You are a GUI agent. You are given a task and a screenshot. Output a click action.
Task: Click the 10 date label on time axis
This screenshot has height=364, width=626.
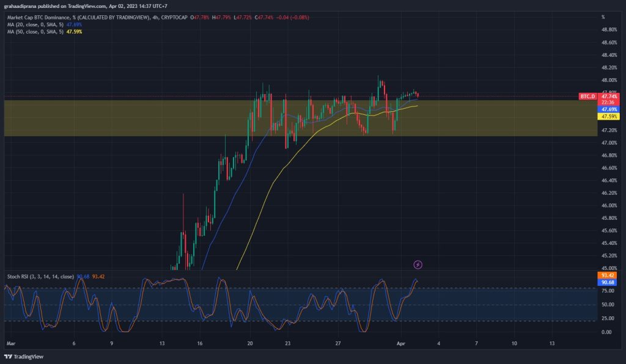514,343
